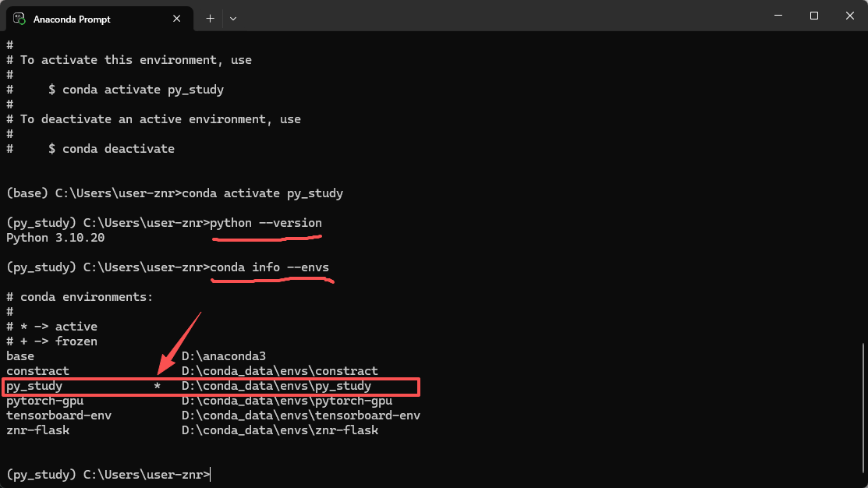Click the '$ conda deactivate' line
The height and width of the screenshot is (488, 868).
pos(112,149)
